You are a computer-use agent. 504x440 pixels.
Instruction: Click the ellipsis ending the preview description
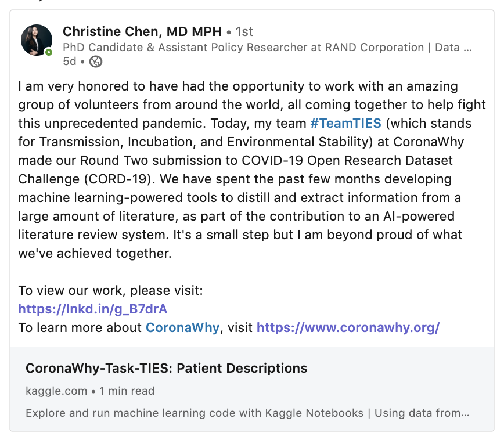465,414
